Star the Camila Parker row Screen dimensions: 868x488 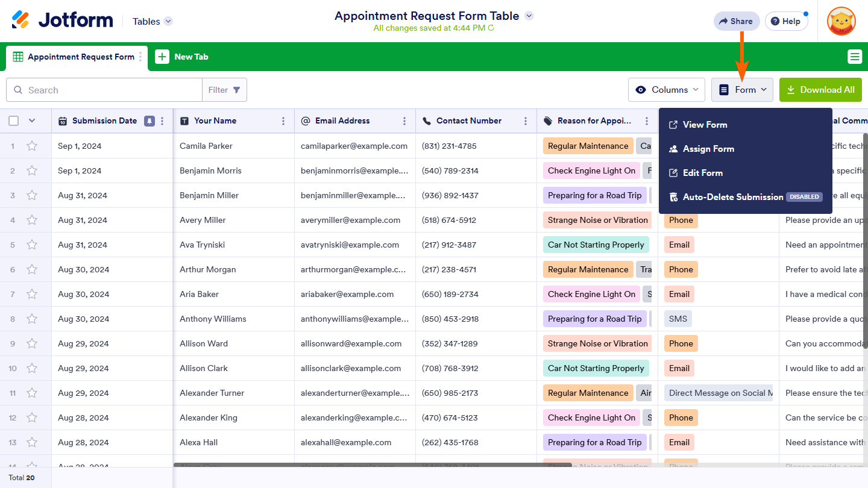coord(32,146)
